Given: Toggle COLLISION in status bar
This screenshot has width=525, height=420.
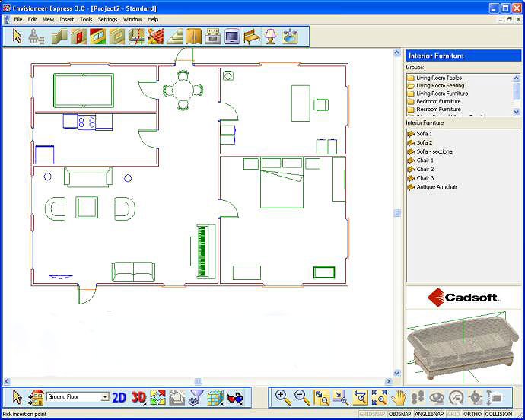Looking at the screenshot, I should [498, 415].
